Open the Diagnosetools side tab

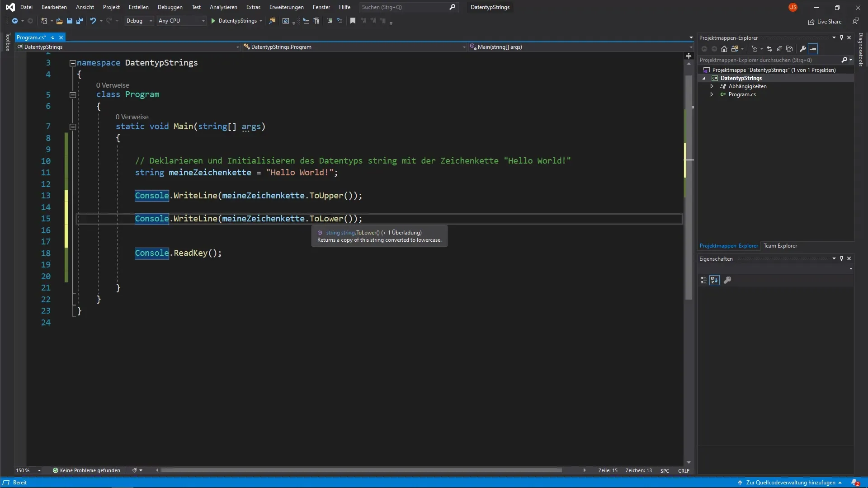[x=861, y=50]
